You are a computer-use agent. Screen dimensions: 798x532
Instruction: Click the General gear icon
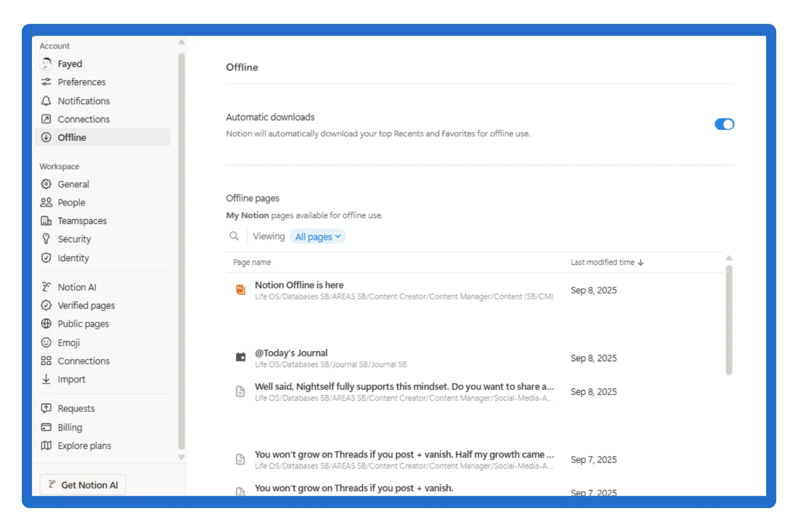(46, 184)
